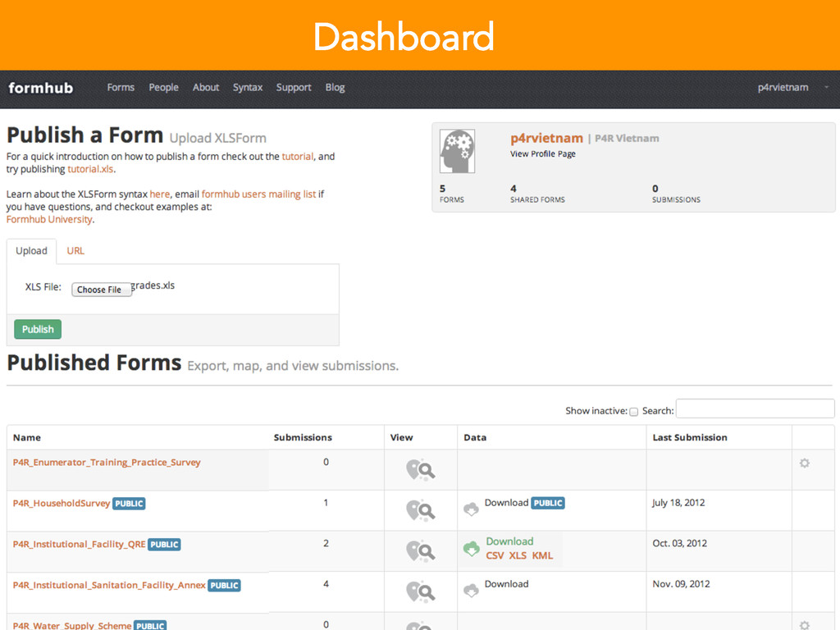This screenshot has width=840, height=630.
Task: Toggle the Show inactive checkbox
Action: pos(634,412)
